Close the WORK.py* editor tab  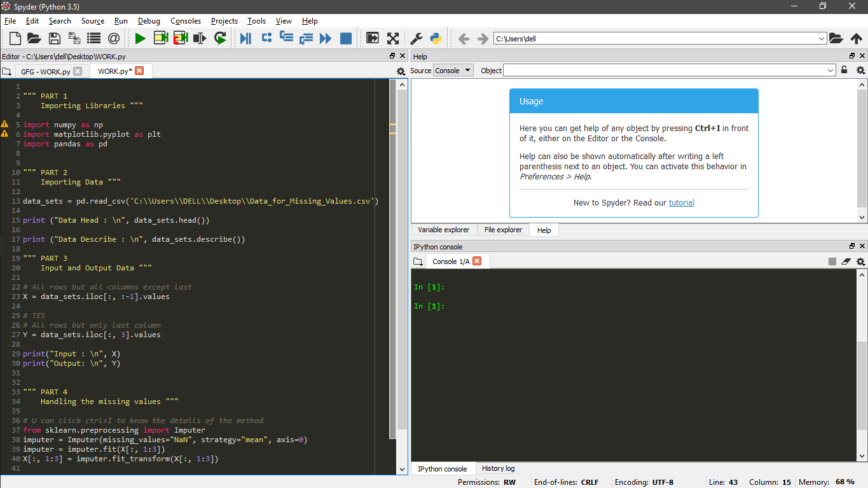(x=139, y=71)
